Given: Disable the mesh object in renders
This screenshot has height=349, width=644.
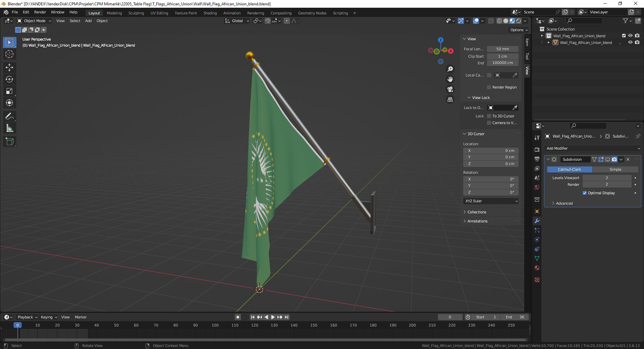Looking at the screenshot, I should pos(637,42).
